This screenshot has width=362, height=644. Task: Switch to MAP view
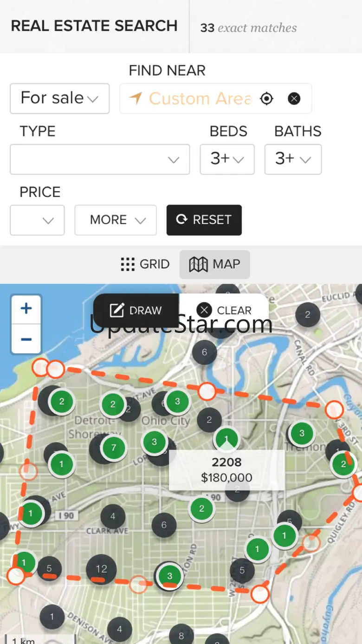pyautogui.click(x=214, y=264)
